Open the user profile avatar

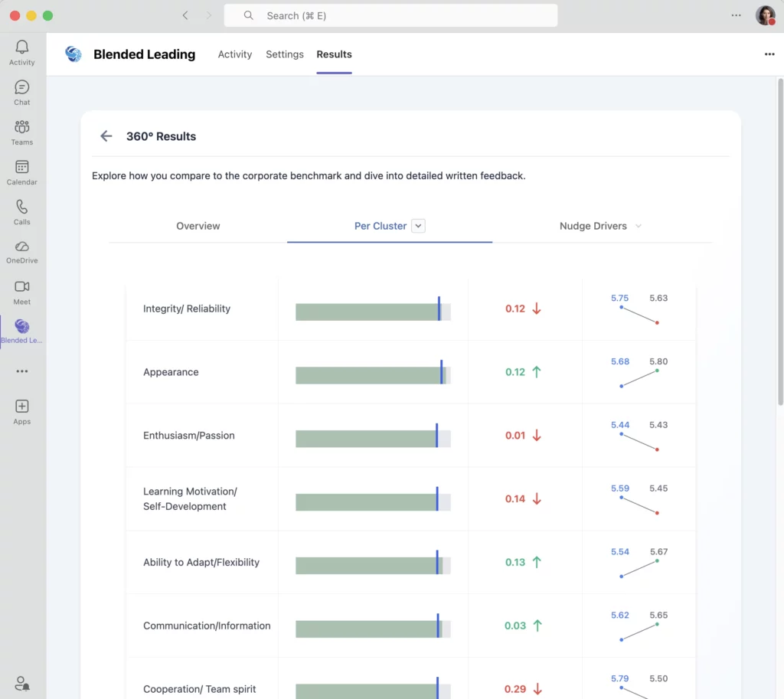[x=765, y=15]
